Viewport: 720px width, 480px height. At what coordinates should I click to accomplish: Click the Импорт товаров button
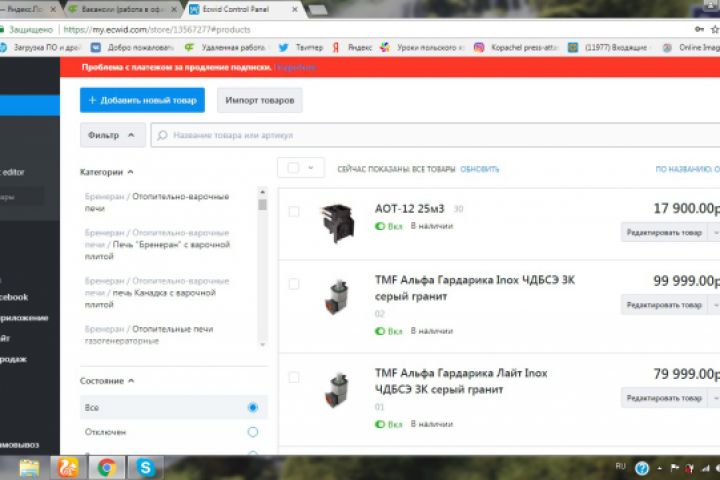[259, 100]
